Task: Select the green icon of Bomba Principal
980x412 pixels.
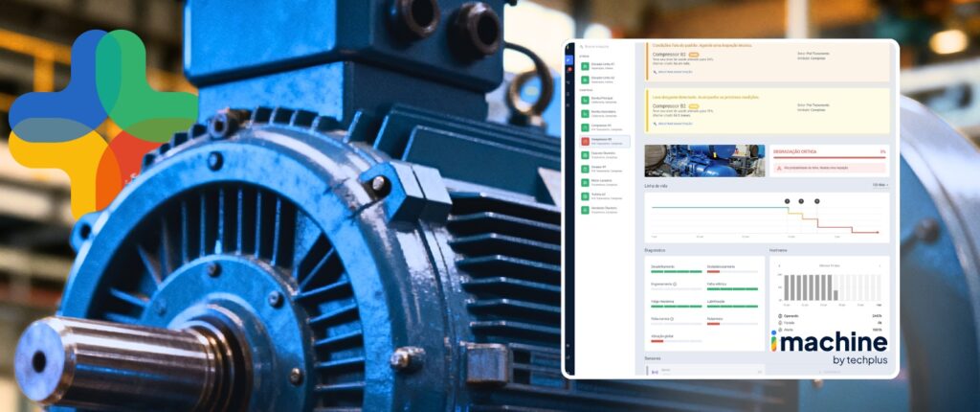Action: click(x=585, y=101)
